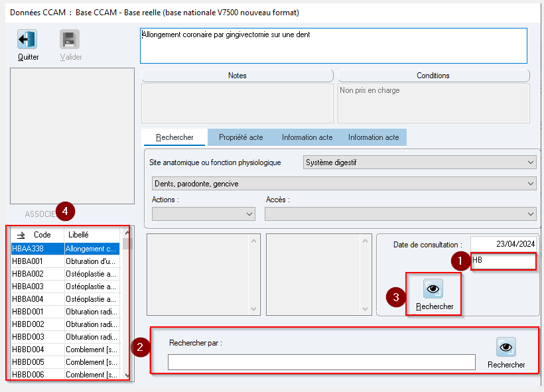Viewport: 544px width, 392px height.
Task: Click the Rechercher eye icon beside Rechercher par
Action: pyautogui.click(x=506, y=347)
